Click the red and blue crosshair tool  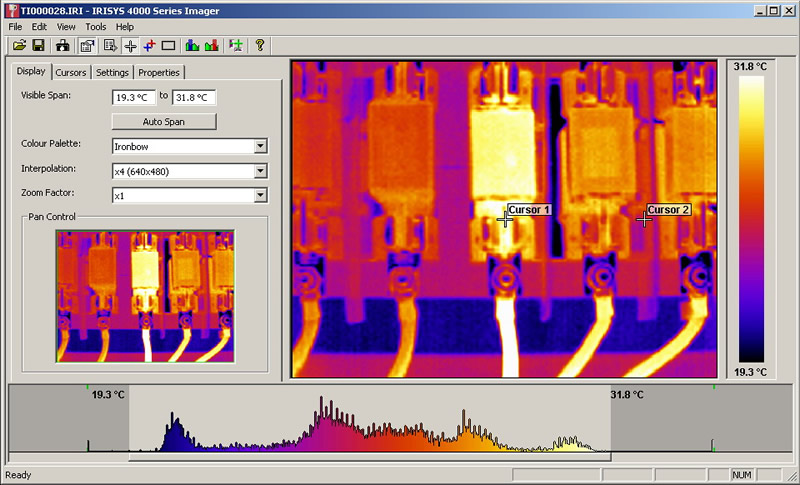pyautogui.click(x=149, y=45)
